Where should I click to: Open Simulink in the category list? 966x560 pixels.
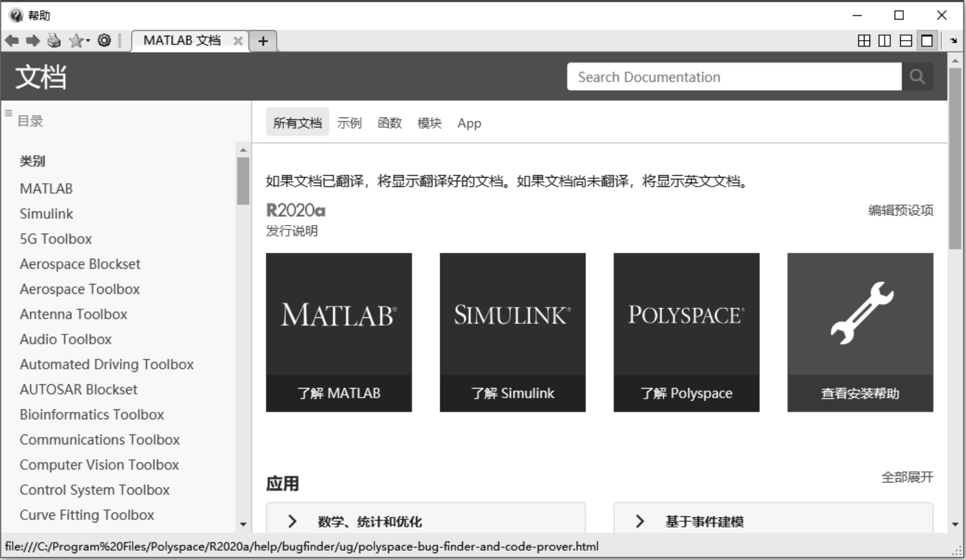coord(46,214)
